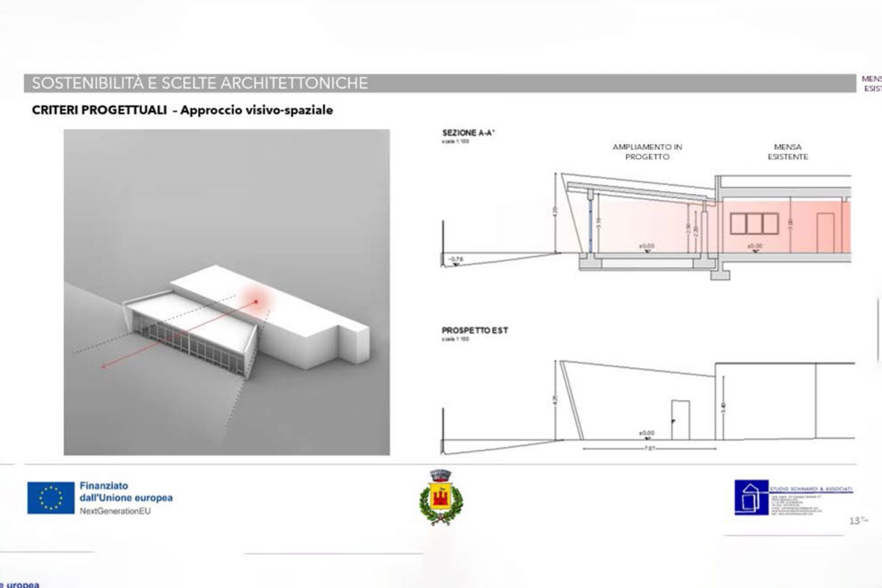Click the municipal coat of arms emblem

[441, 498]
